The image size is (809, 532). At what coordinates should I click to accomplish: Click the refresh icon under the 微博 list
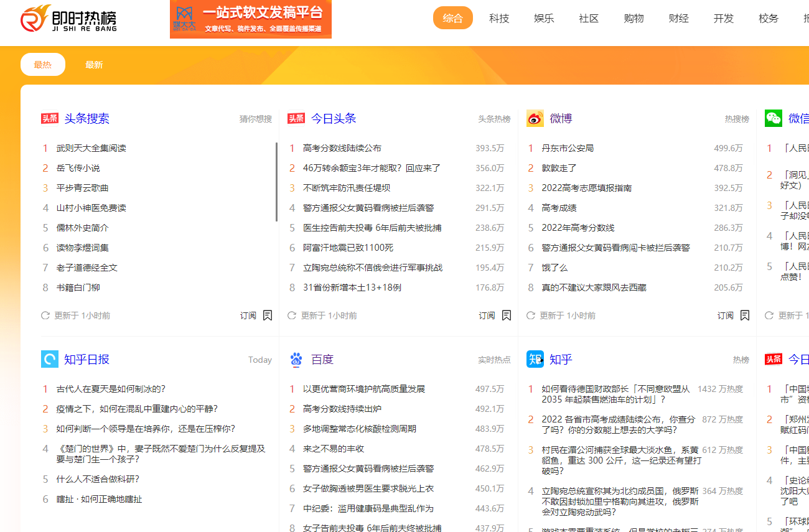click(530, 315)
